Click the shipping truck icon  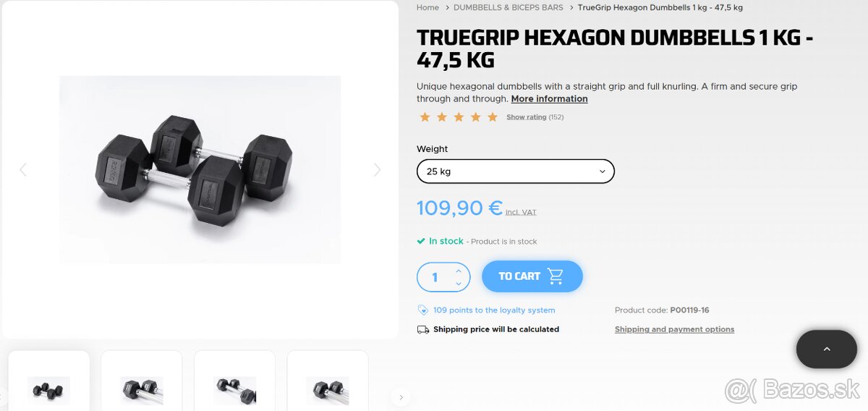coord(423,329)
